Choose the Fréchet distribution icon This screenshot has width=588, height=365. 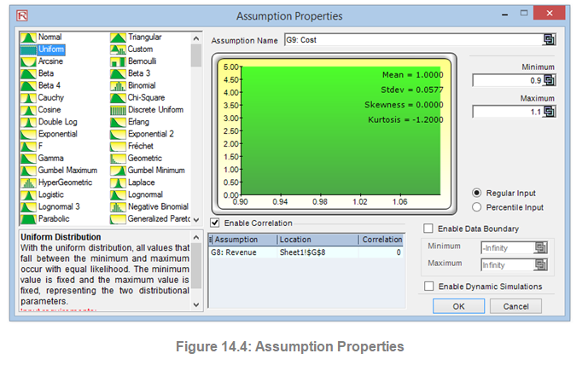pyautogui.click(x=118, y=147)
